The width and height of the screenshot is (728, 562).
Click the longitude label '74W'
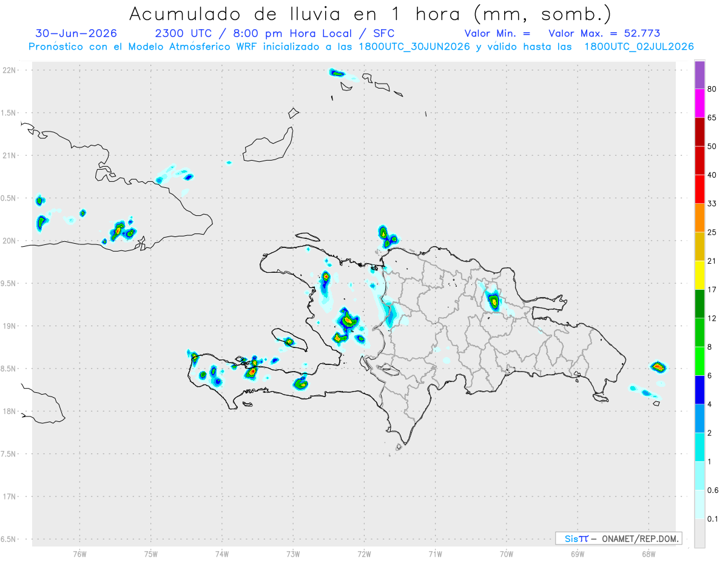point(222,554)
